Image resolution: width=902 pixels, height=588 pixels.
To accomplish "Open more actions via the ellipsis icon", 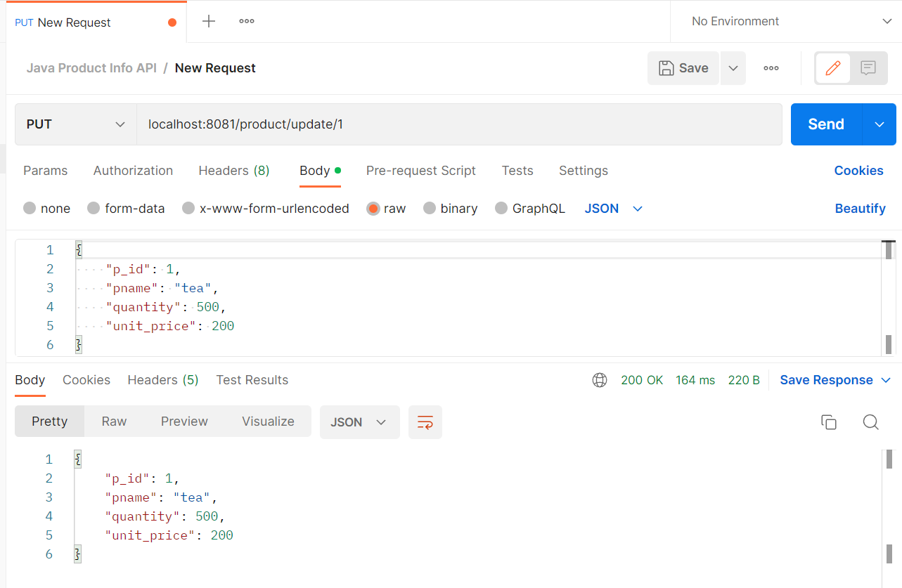I will (771, 67).
